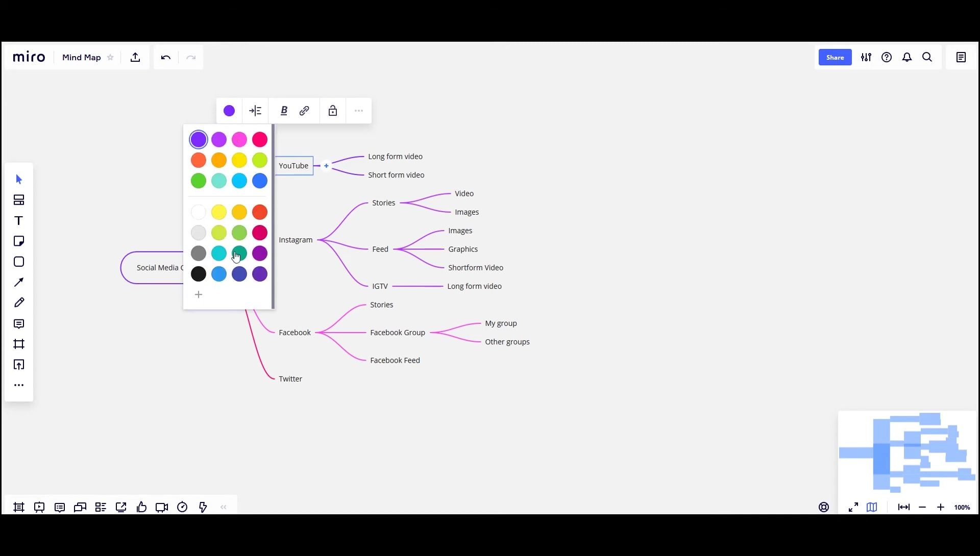Screen dimensions: 980x556
Task: Collapse bottom toolbar double chevron
Action: point(223,508)
